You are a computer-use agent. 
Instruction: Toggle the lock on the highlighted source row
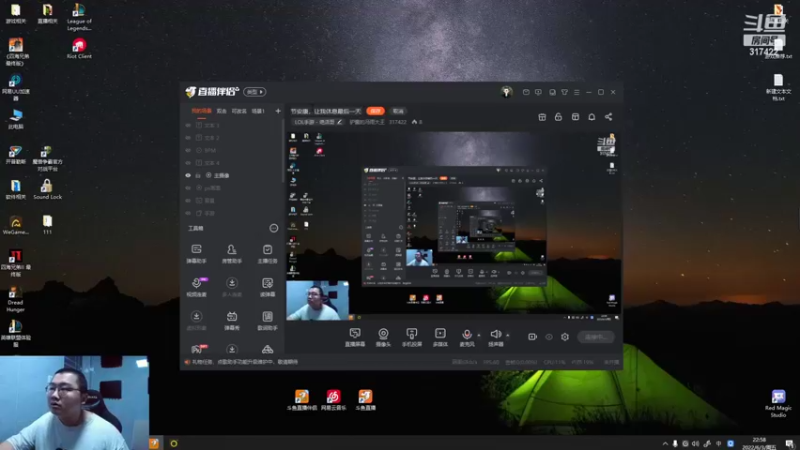198,176
